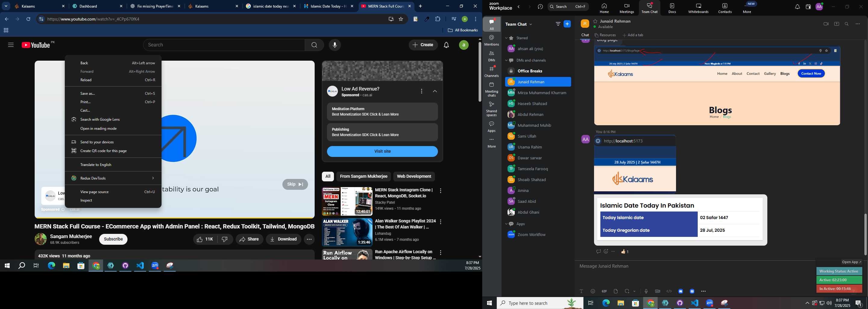The width and height of the screenshot is (868, 309).
Task: Open emoji picker in message composer
Action: click(x=593, y=291)
